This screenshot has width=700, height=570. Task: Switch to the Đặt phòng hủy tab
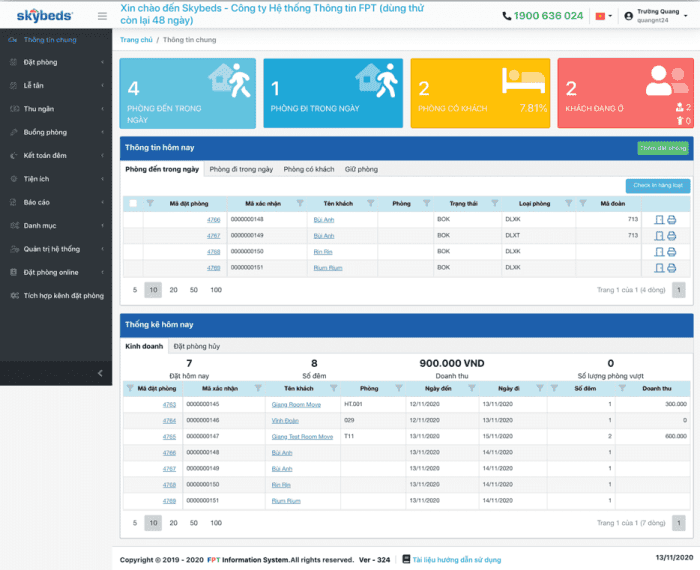[x=196, y=346]
